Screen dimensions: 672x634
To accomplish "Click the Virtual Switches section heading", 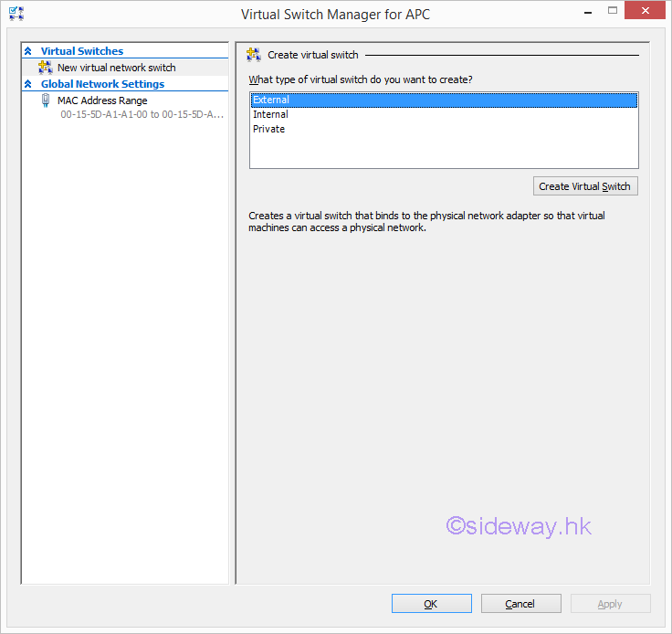I will coord(82,51).
